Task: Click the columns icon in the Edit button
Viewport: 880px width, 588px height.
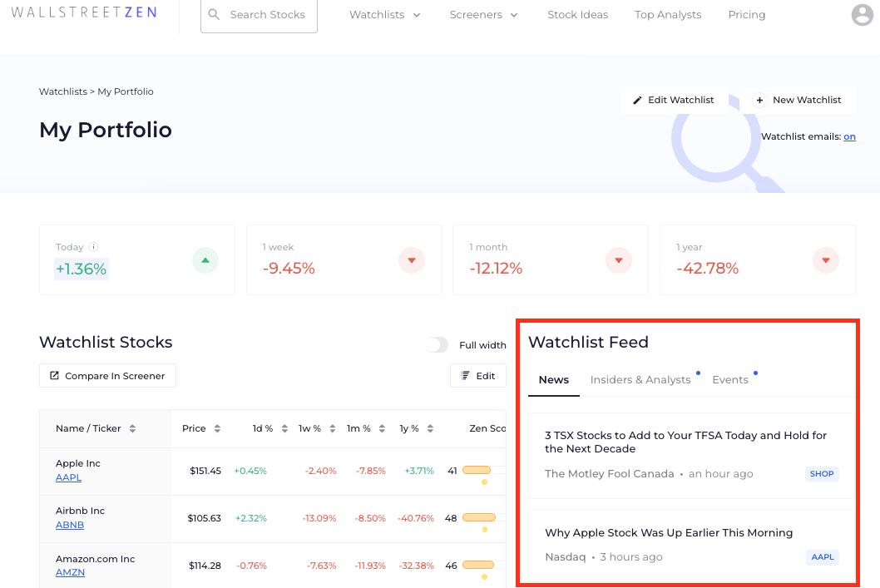Action: coord(465,375)
